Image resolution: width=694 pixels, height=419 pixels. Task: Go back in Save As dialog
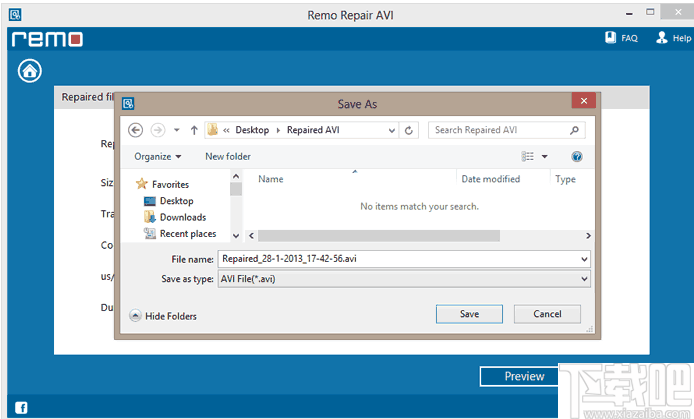click(135, 130)
